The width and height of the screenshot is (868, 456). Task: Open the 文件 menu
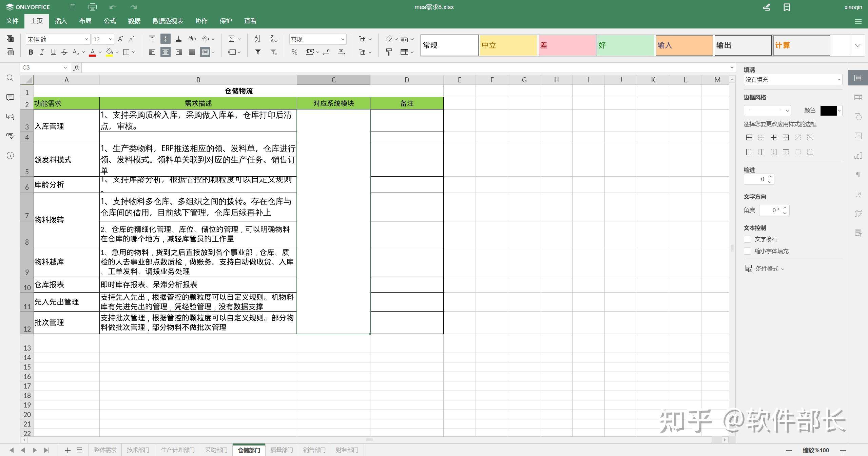tap(12, 21)
